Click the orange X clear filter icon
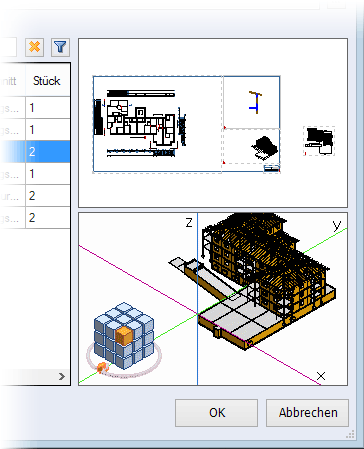Image resolution: width=364 pixels, height=449 pixels. (34, 47)
